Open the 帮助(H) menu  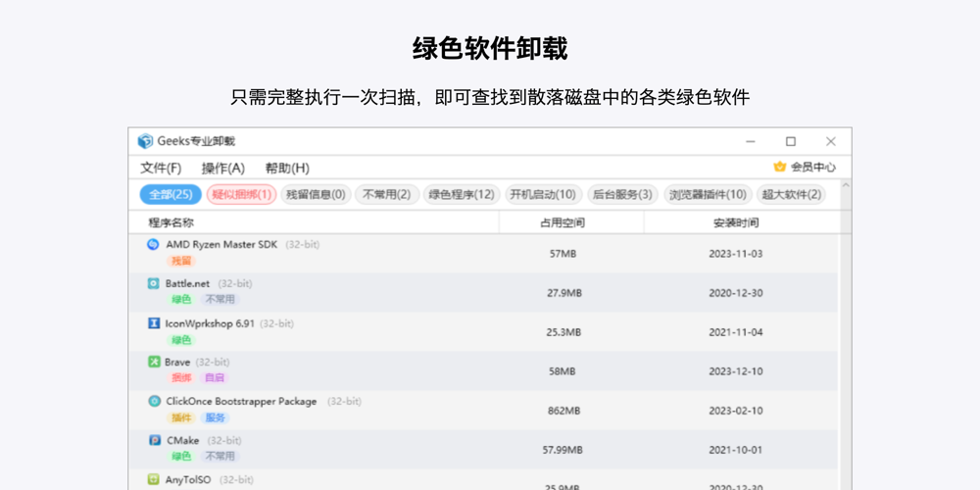(286, 168)
